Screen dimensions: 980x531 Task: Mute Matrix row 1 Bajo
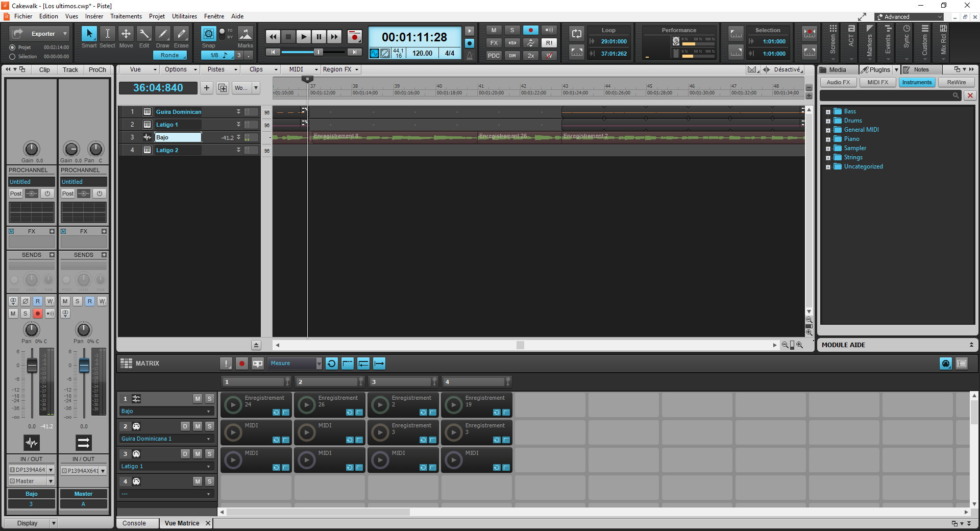click(x=198, y=399)
